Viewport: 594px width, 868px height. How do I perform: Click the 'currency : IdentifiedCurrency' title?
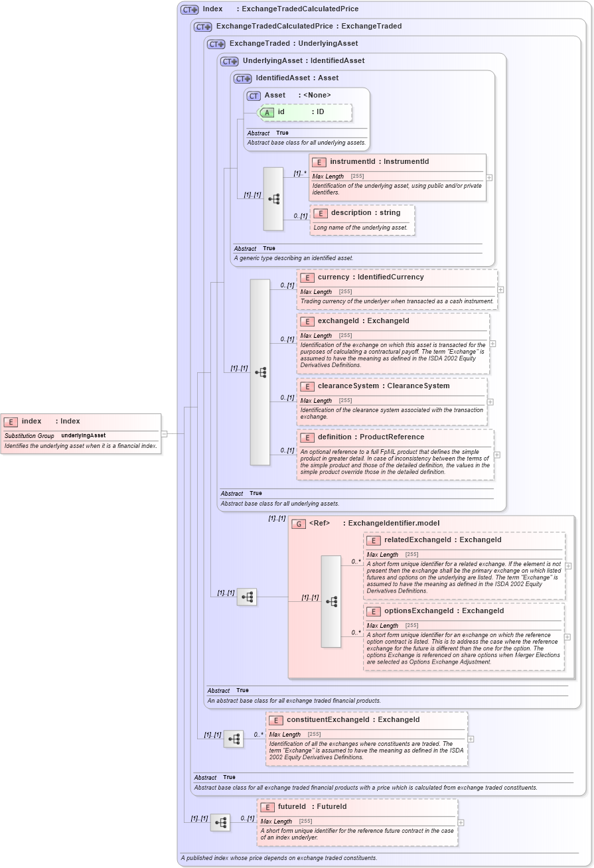coord(370,277)
